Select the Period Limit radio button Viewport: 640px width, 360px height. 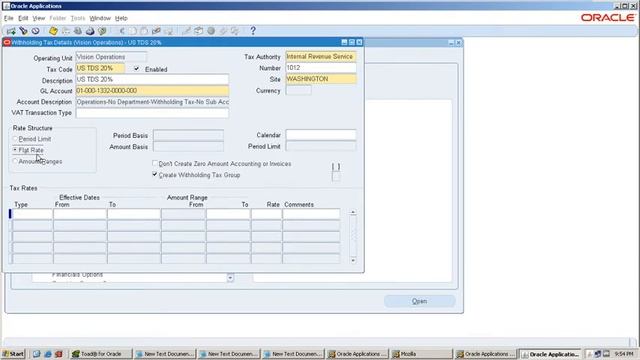(x=15, y=139)
